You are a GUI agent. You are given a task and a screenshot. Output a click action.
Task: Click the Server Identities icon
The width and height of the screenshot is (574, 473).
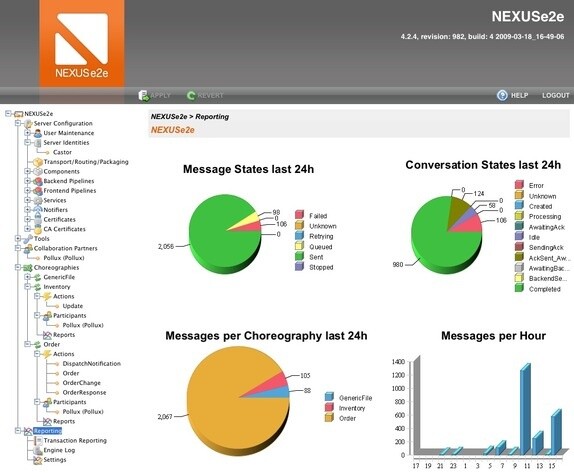37,143
